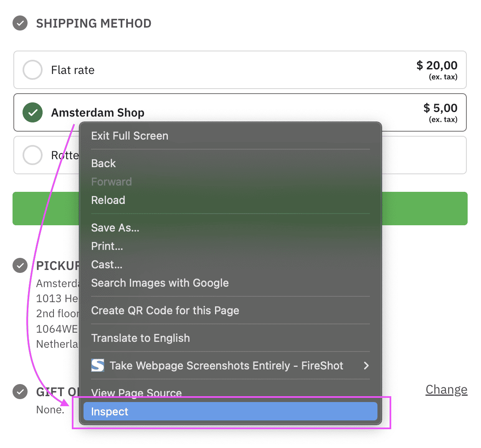The width and height of the screenshot is (481, 448).
Task: Click the checkmark icon beside SHIPPING METHOD heading
Action: tap(20, 23)
